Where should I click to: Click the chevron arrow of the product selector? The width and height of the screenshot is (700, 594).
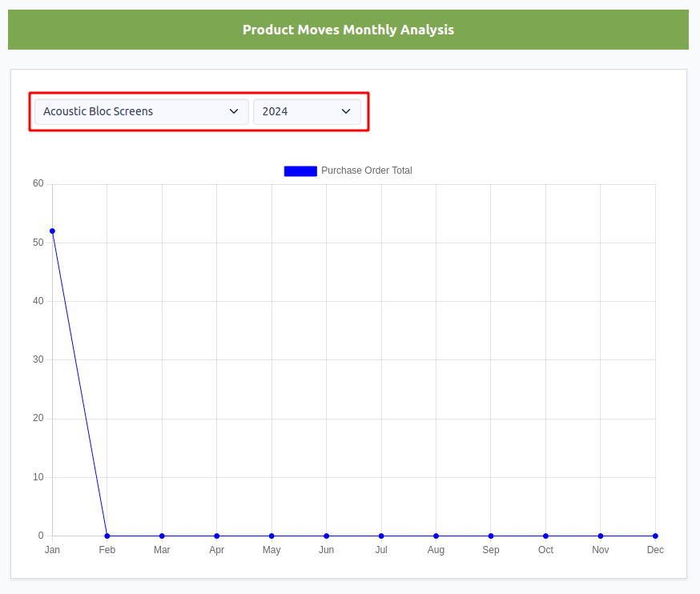point(234,111)
